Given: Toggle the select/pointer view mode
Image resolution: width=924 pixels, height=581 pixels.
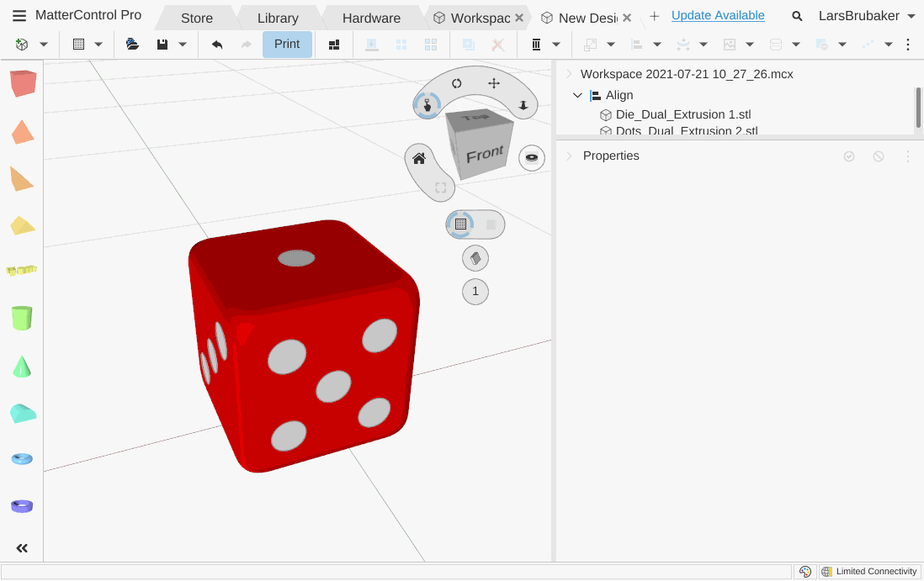Looking at the screenshot, I should [427, 105].
